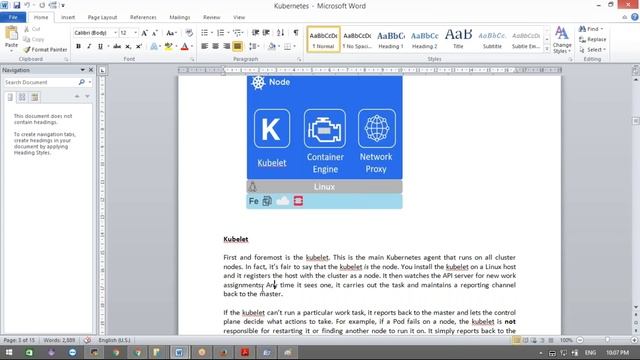Show or hide paragraph marks
The image size is (640, 360).
point(296,33)
